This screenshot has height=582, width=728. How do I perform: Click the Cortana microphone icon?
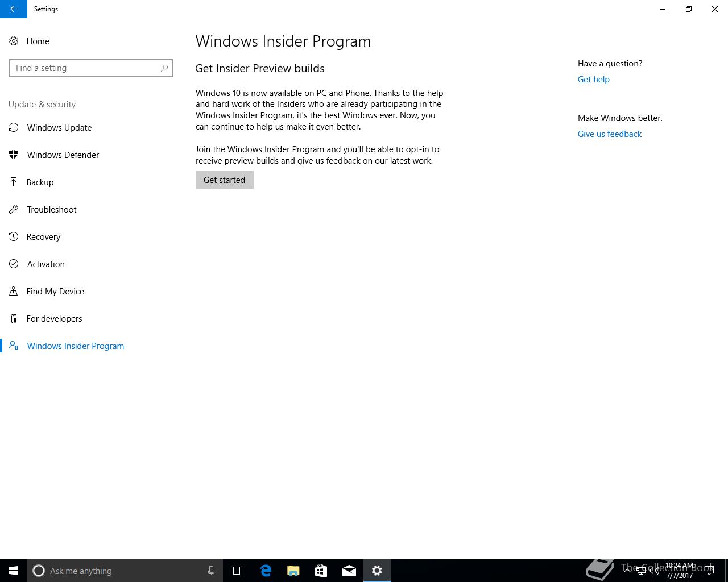point(211,571)
